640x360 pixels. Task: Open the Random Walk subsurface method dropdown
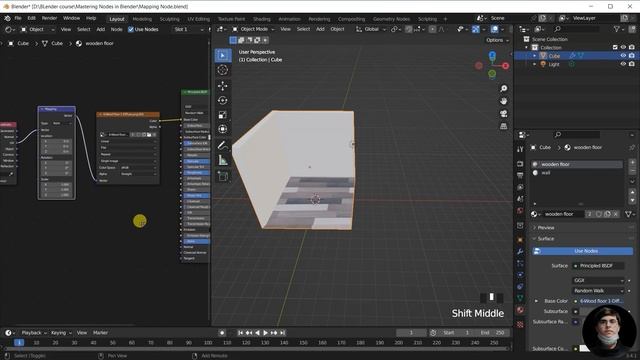click(598, 291)
